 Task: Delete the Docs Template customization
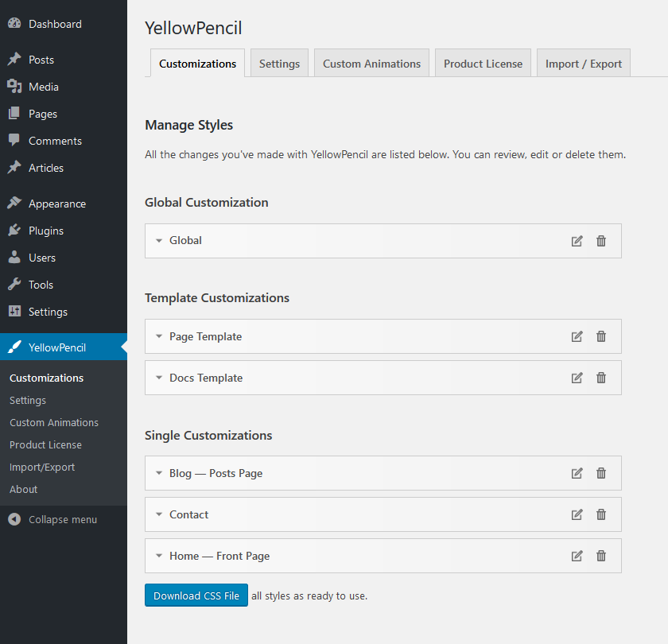click(x=601, y=378)
